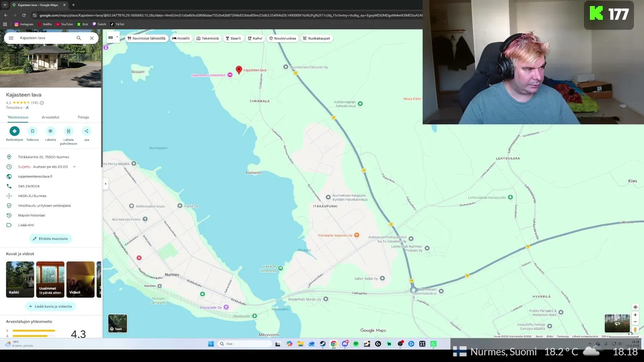Zoom out on the map
The image size is (644, 362).
coord(635,322)
